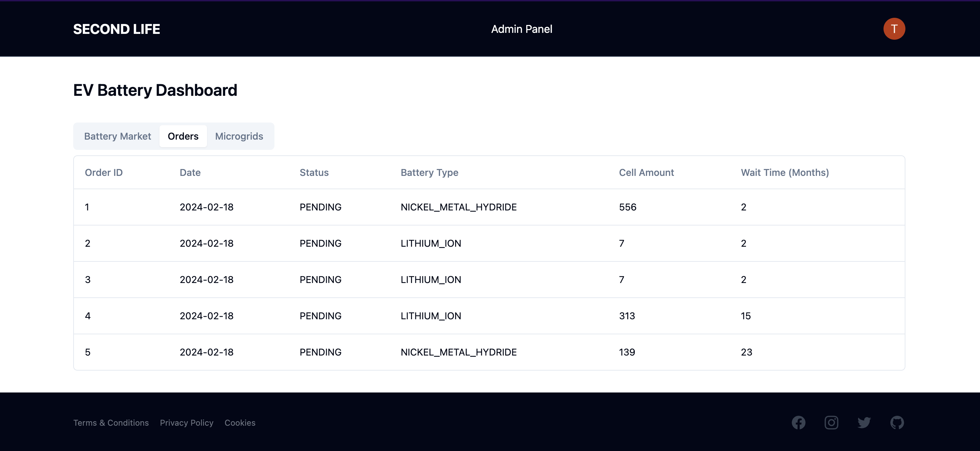Click the Twitter bird icon
This screenshot has height=451, width=980.
coord(864,423)
